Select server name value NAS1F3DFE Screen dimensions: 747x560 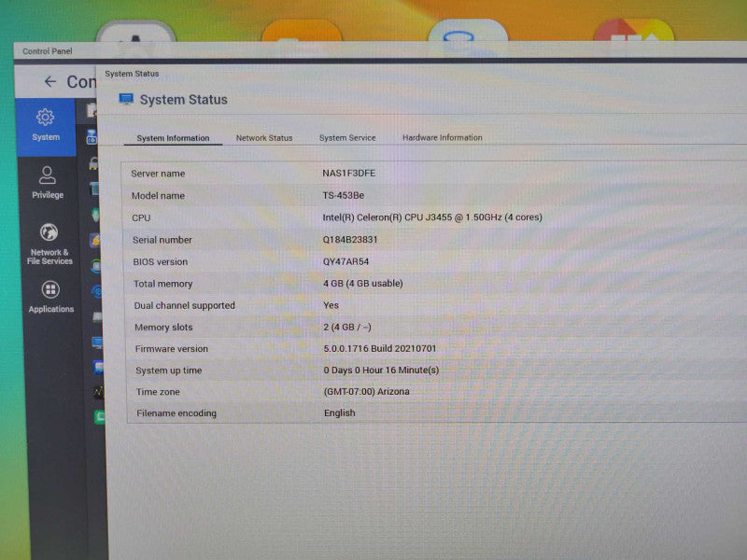[348, 173]
